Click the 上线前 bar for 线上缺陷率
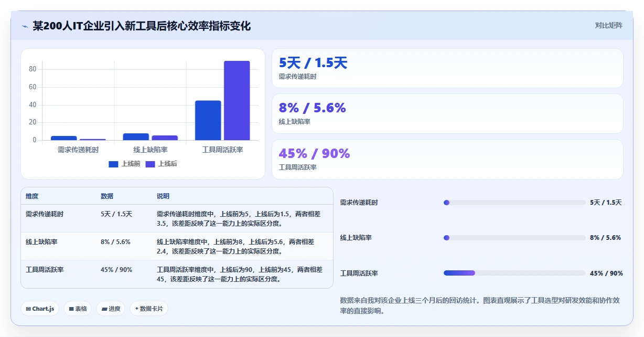The image size is (644, 337). 136,136
